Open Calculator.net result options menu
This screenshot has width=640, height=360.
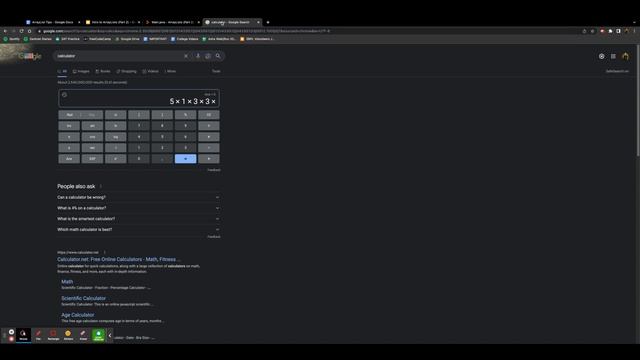click(104, 252)
